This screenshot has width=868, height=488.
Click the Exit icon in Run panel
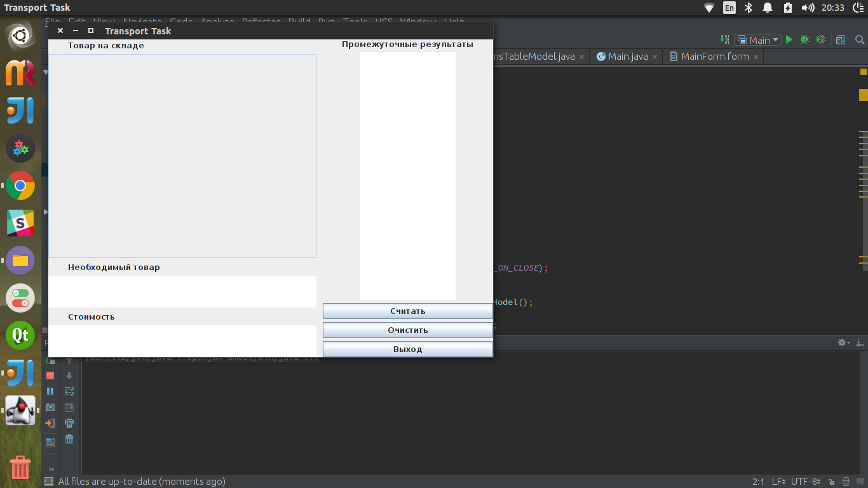coord(50,423)
